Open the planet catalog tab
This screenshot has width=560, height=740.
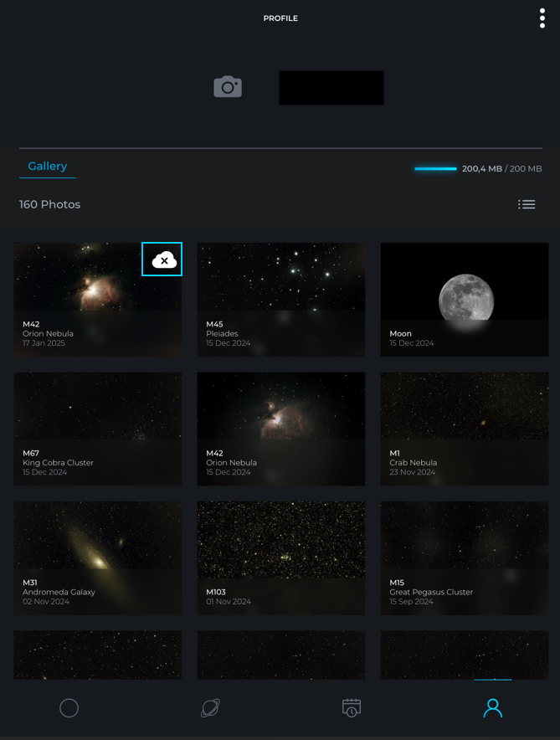click(210, 708)
